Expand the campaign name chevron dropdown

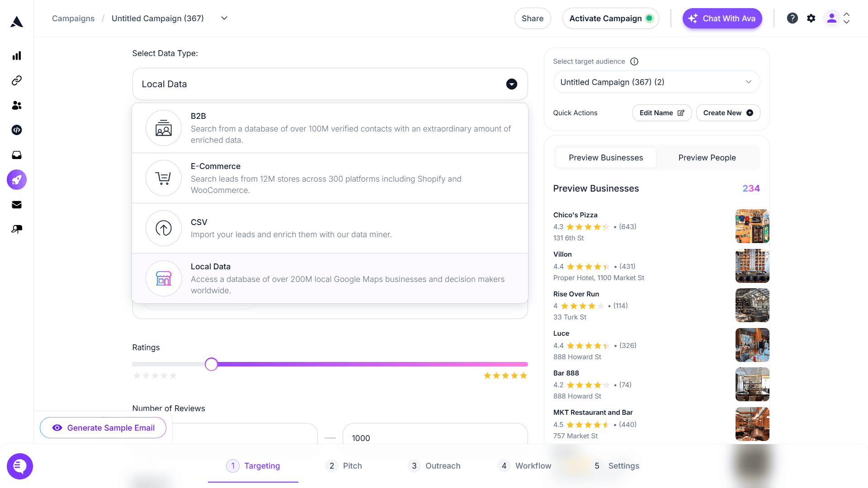coord(224,19)
